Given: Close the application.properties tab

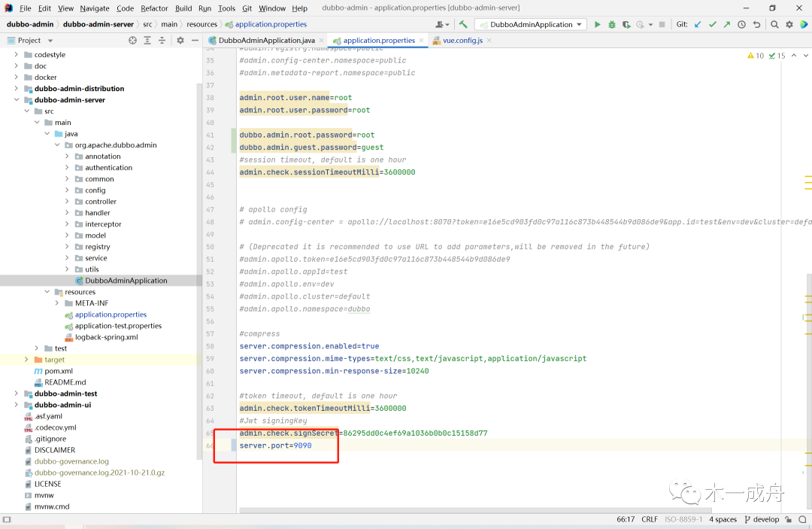Looking at the screenshot, I should [x=422, y=41].
